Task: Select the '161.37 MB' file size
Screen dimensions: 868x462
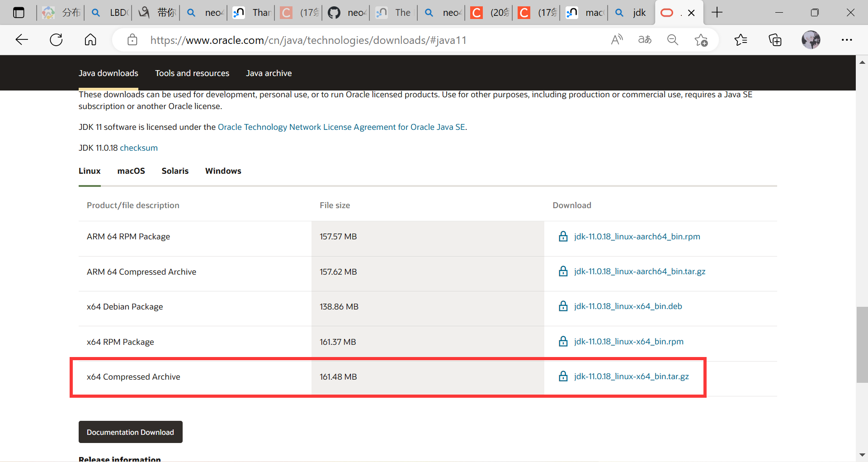Action: (x=338, y=342)
